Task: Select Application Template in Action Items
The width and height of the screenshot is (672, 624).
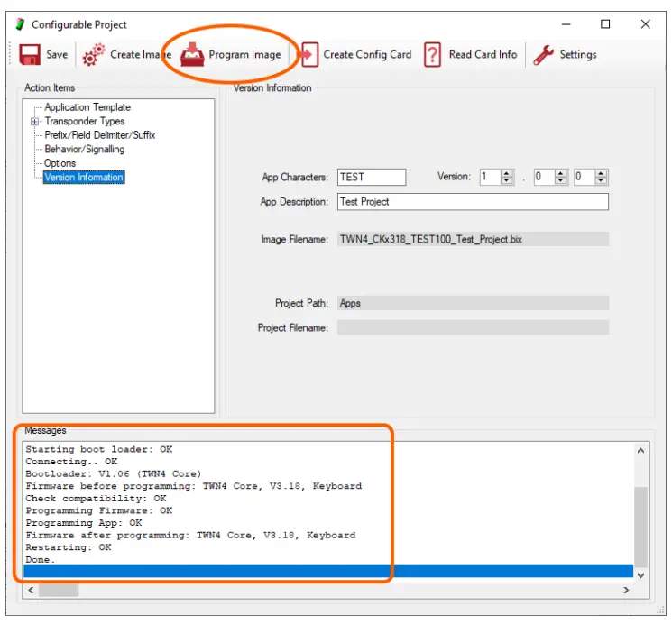Action: [87, 107]
